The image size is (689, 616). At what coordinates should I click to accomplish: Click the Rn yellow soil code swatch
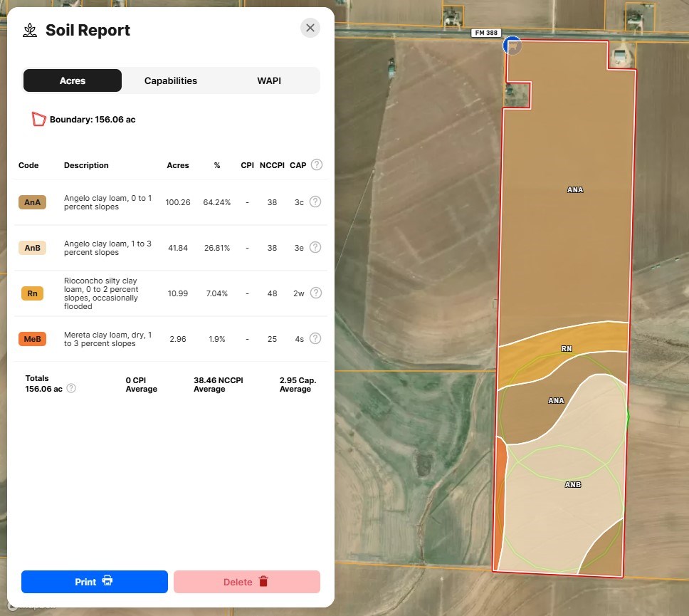(32, 293)
